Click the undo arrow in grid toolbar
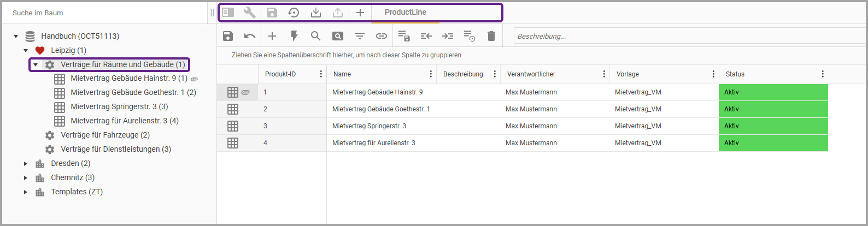 point(250,36)
